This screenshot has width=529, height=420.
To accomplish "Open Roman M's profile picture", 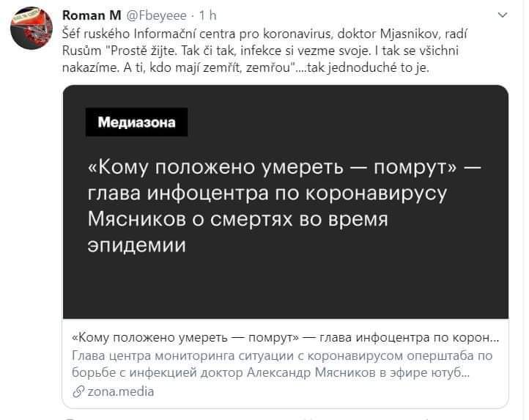I will tap(32, 29).
